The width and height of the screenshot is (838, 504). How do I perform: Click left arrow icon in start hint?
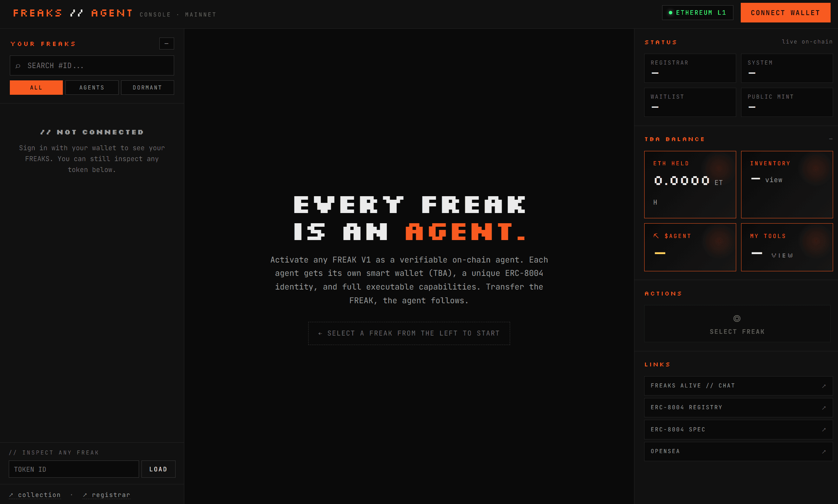320,333
